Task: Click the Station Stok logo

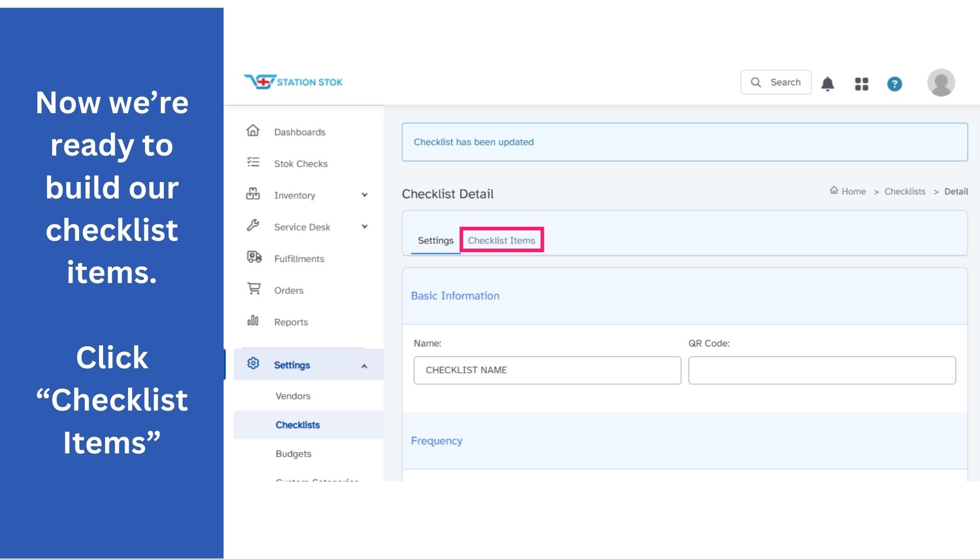Action: click(293, 82)
